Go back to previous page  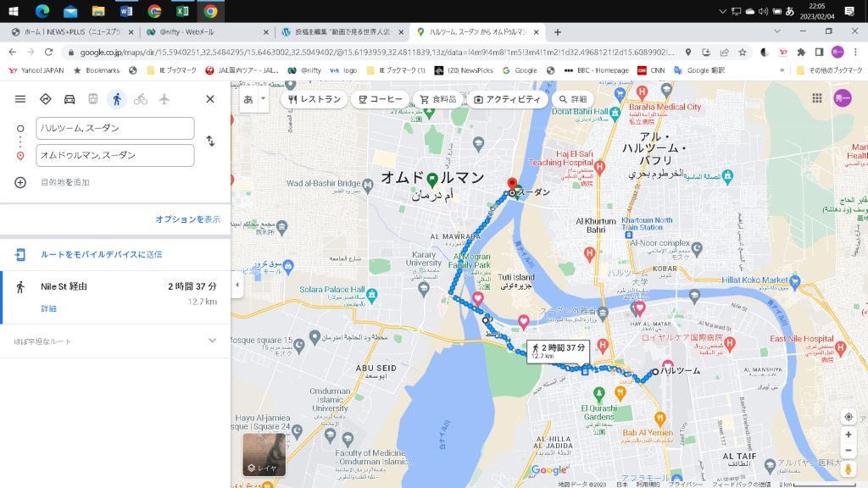[12, 52]
